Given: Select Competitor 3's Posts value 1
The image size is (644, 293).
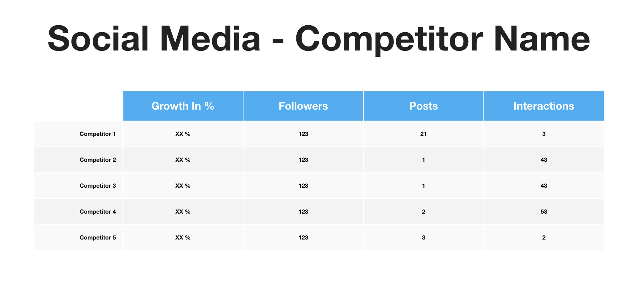Looking at the screenshot, I should pos(423,186).
